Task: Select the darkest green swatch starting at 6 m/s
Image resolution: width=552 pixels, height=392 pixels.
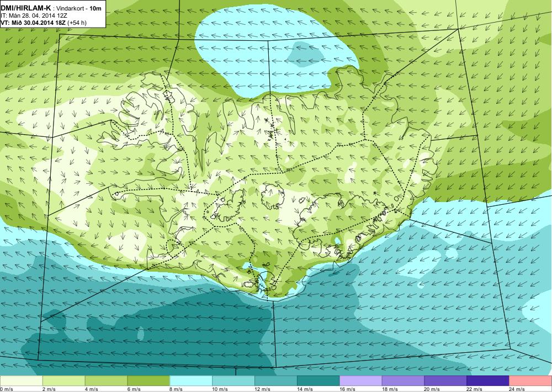Action: [148, 381]
